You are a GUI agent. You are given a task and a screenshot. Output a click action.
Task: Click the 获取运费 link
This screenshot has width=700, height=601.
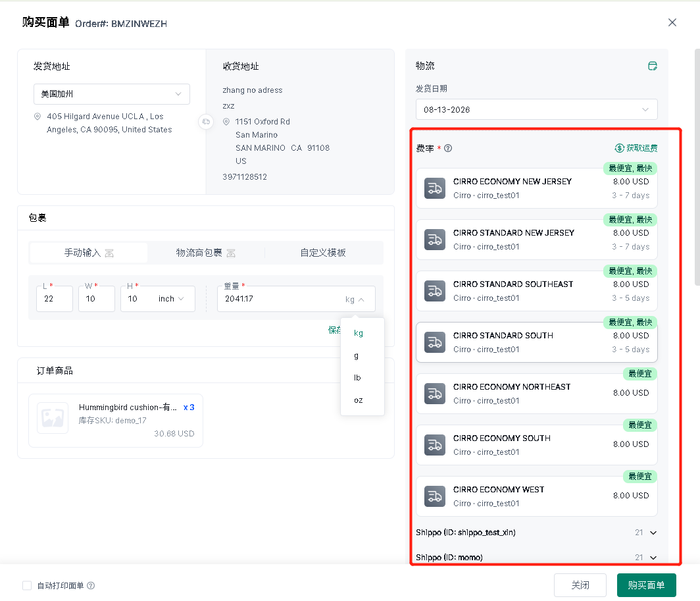pos(636,148)
